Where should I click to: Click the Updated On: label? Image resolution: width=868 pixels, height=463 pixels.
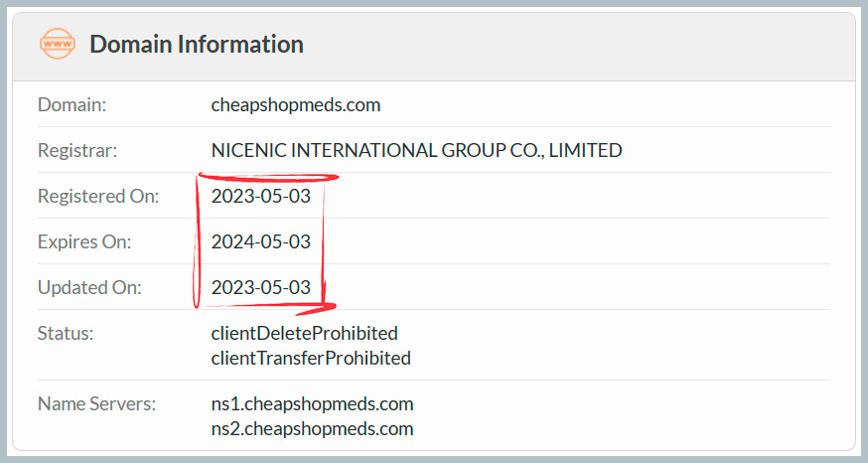click(89, 288)
